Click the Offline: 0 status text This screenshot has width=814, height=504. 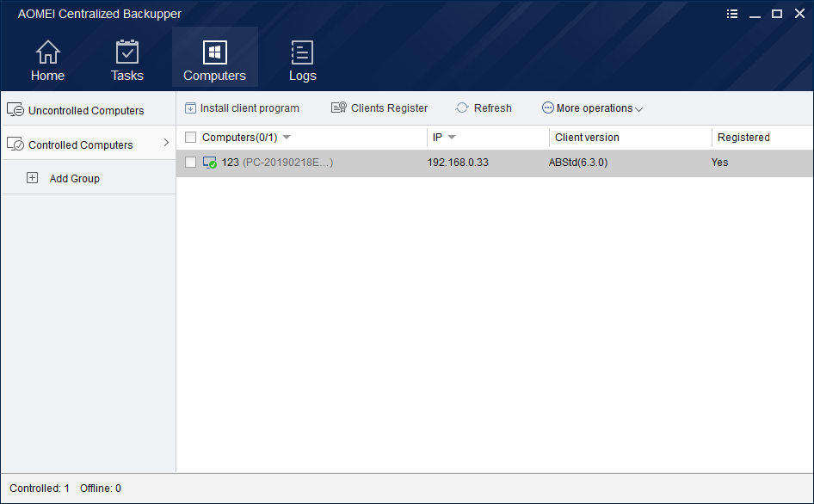[x=101, y=489]
